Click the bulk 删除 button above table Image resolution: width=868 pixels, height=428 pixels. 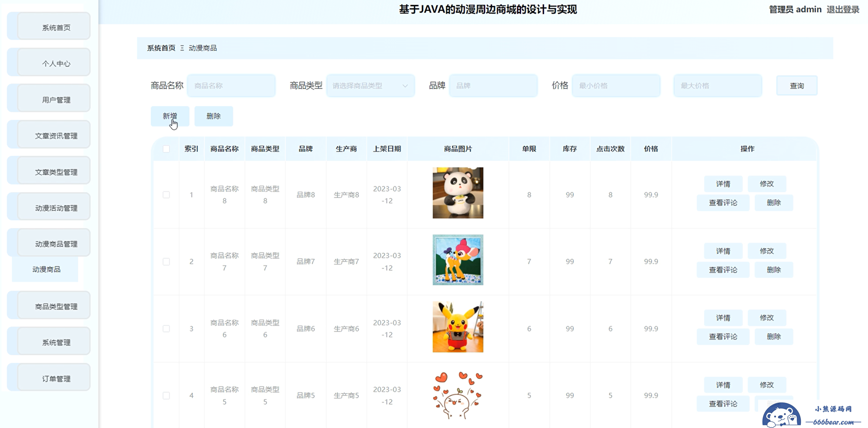pos(214,116)
